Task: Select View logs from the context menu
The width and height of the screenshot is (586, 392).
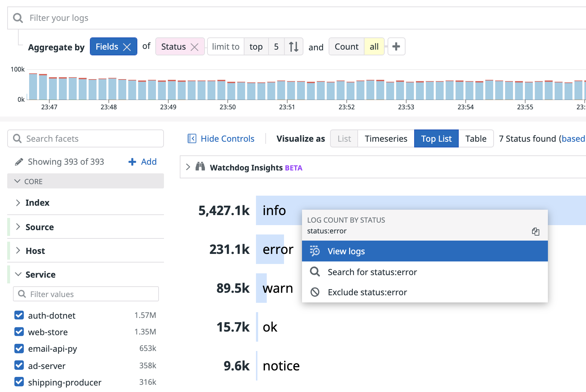Action: [346, 251]
